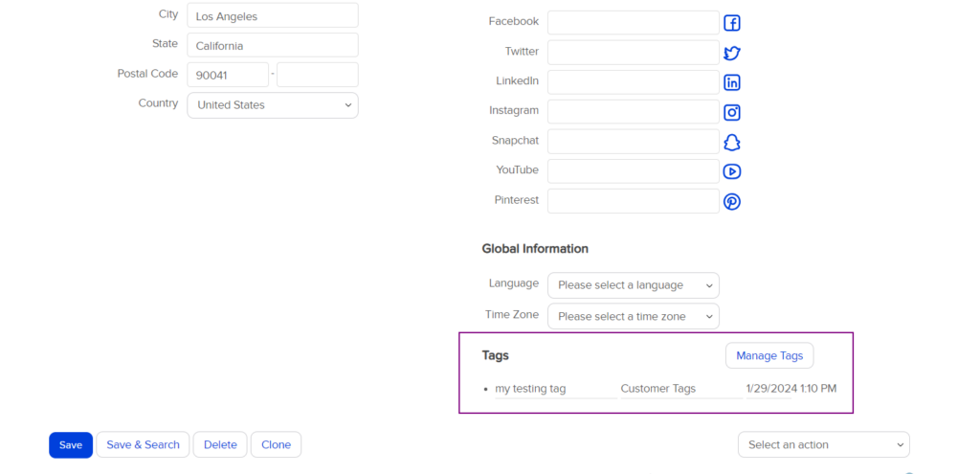This screenshot has width=980, height=474.
Task: Click the Pinterest input field
Action: 634,201
